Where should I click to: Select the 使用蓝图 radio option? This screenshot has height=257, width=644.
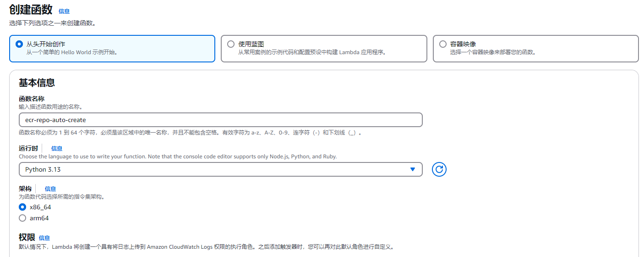pyautogui.click(x=231, y=44)
